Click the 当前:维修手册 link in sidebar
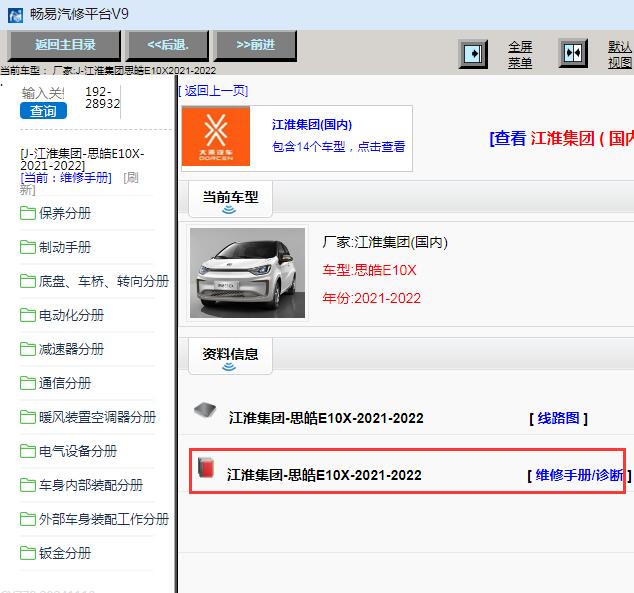The width and height of the screenshot is (634, 593). pos(66,177)
